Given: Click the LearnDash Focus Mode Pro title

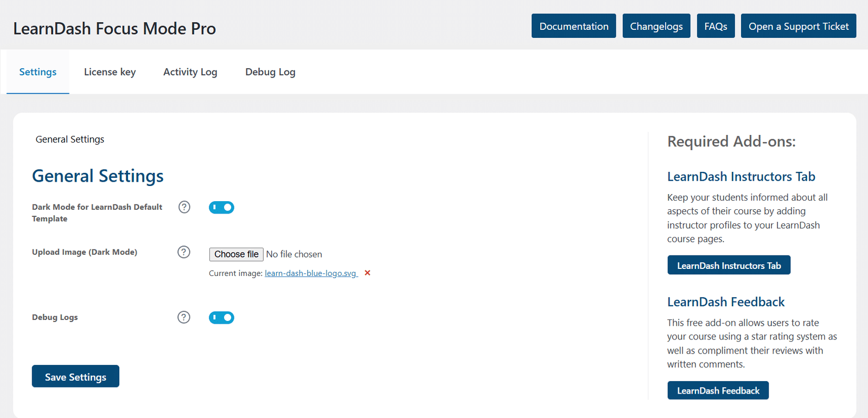Looking at the screenshot, I should point(114,28).
